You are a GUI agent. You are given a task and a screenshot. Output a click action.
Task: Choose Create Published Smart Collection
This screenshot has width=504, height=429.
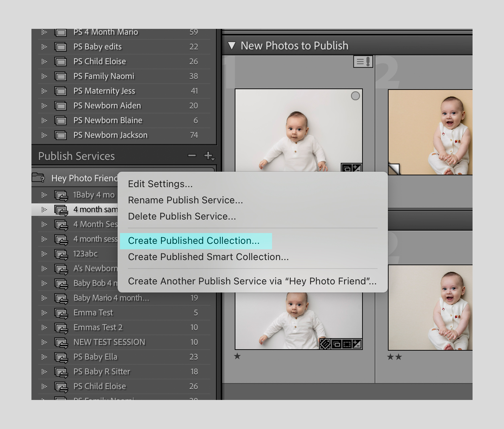tap(208, 257)
